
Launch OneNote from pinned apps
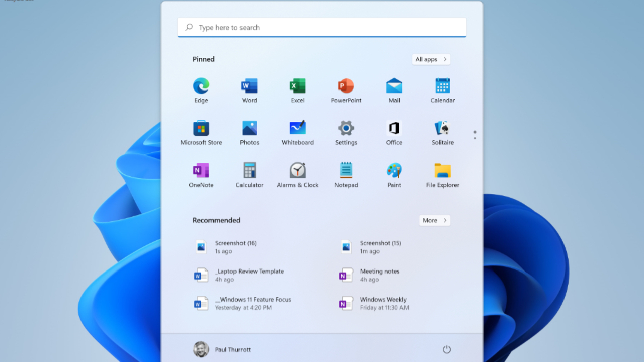[x=201, y=175]
